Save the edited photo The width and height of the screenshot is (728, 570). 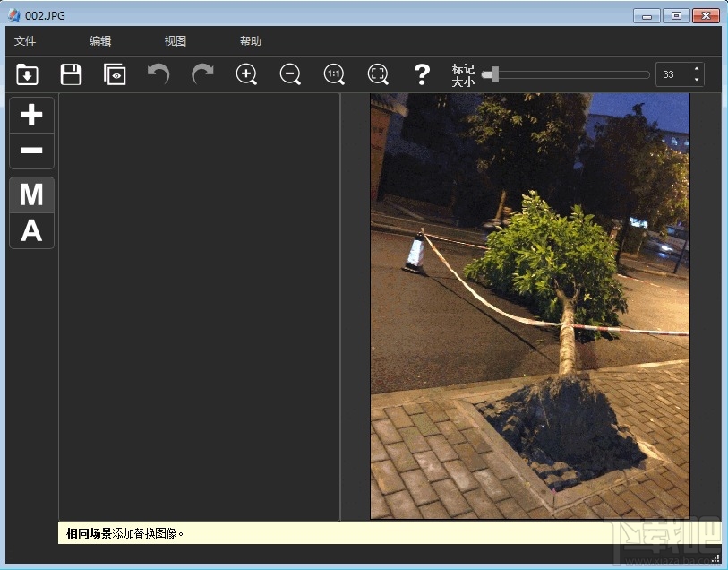coord(71,74)
